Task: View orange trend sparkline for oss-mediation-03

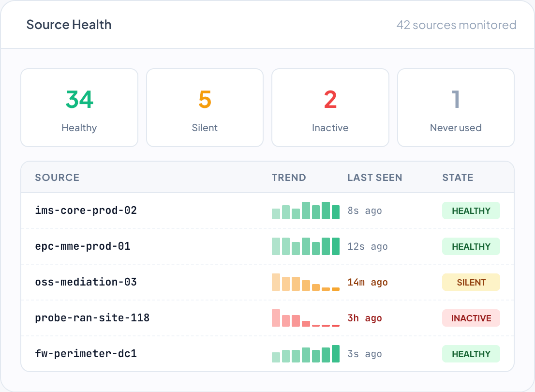Action: pos(306,282)
